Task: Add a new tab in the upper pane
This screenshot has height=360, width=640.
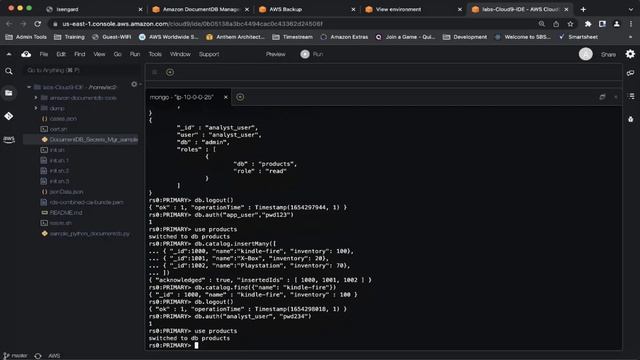Action: (170, 72)
